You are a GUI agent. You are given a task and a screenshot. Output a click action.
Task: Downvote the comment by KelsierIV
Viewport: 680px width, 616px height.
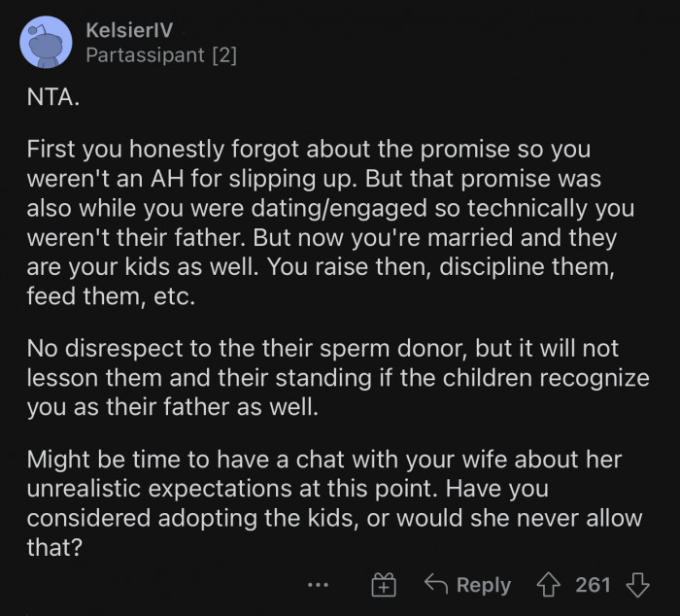(x=638, y=585)
